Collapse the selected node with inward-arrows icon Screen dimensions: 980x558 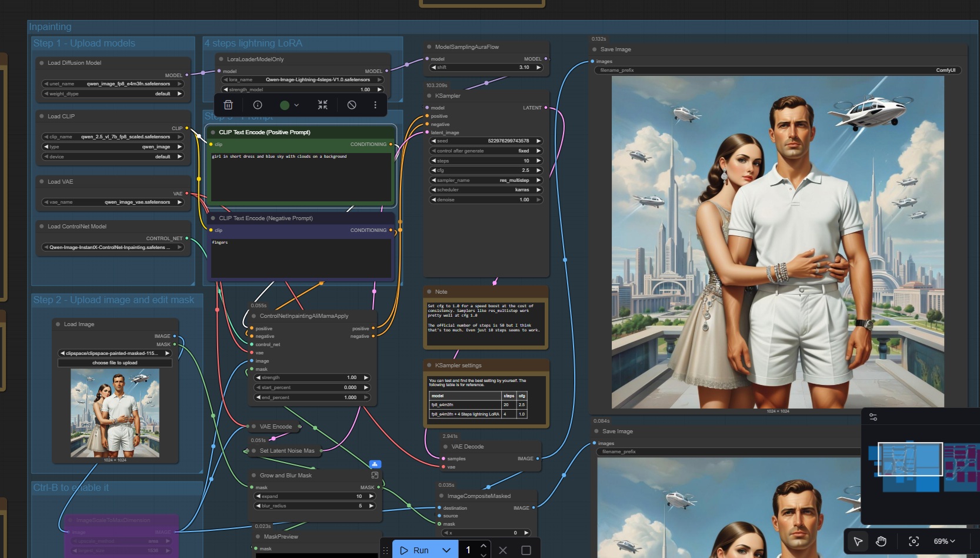point(322,105)
